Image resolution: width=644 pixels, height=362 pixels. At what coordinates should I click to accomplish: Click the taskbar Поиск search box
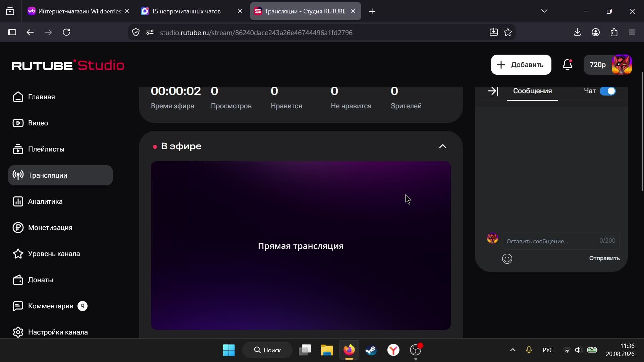(x=267, y=350)
